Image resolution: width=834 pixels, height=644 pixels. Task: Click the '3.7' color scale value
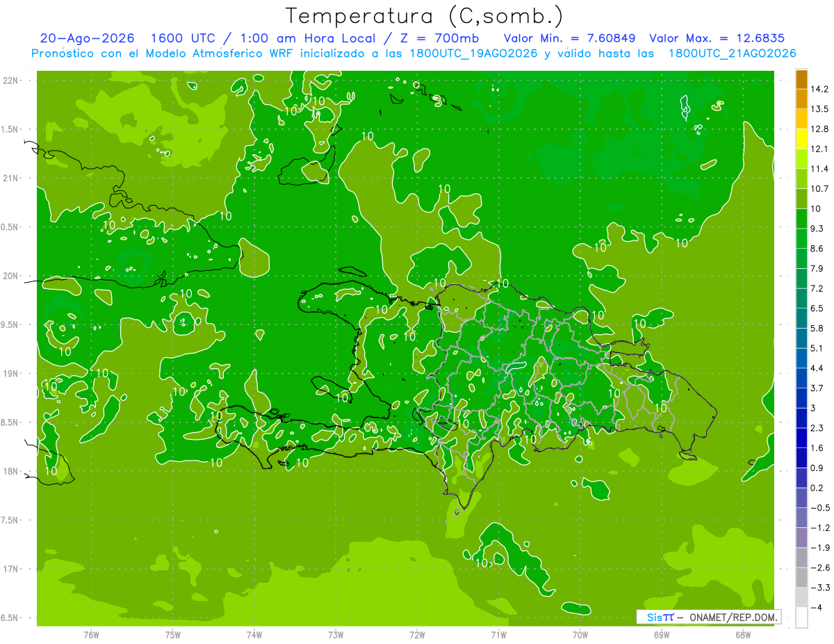tap(817, 388)
